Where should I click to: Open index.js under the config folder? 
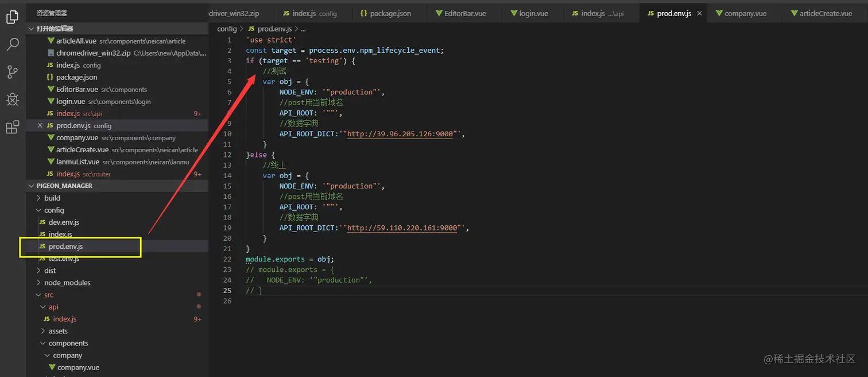[x=60, y=234]
